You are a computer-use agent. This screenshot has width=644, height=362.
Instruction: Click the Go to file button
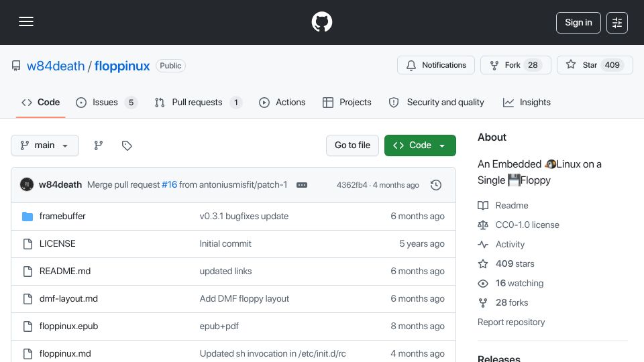coord(352,145)
